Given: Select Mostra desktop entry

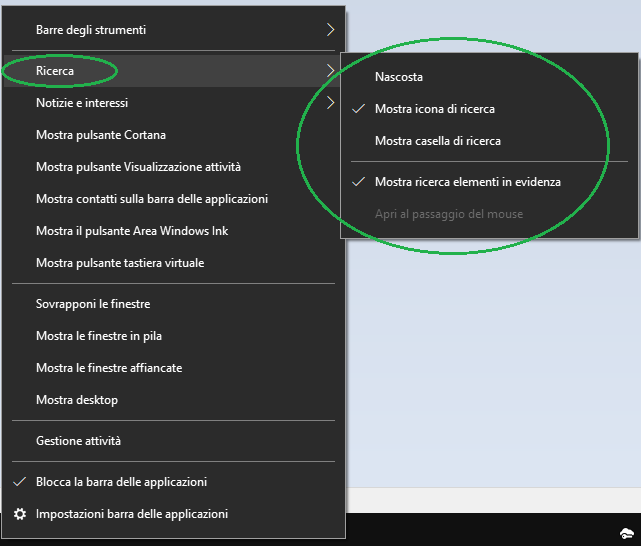Looking at the screenshot, I should pos(174,400).
